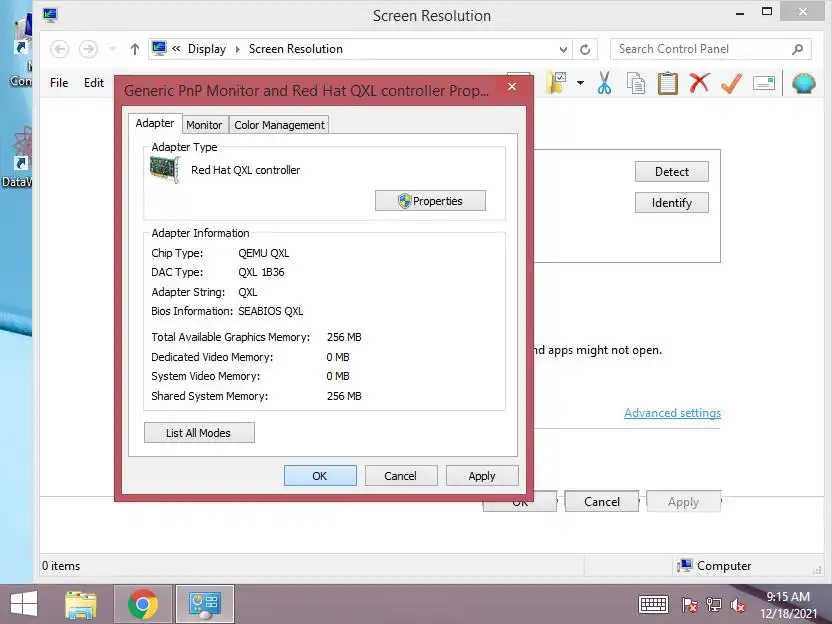
Task: Click the 0 items status text
Action: [x=61, y=566]
